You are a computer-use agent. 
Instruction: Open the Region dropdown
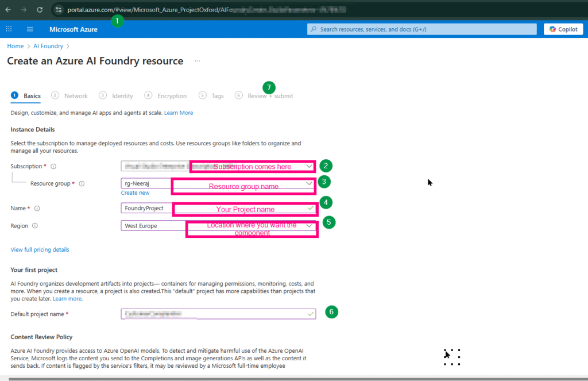pyautogui.click(x=218, y=226)
